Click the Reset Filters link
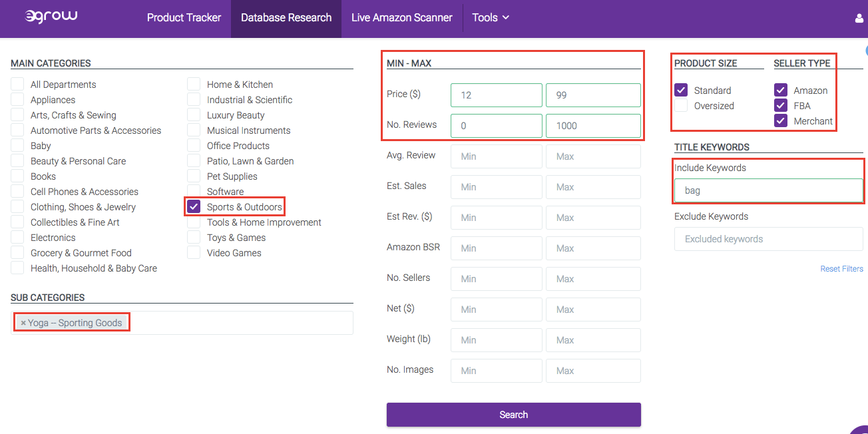Image resolution: width=868 pixels, height=434 pixels. pos(841,268)
